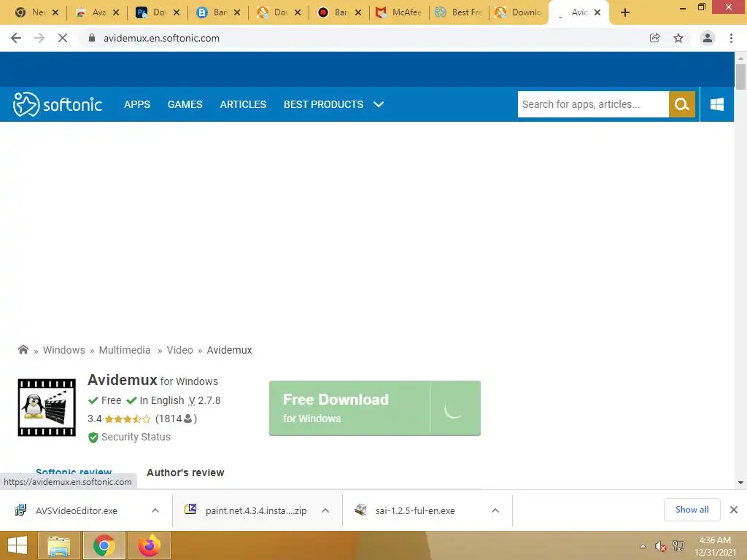Click the version 2.7.8 text
The width and height of the screenshot is (747, 560).
205,400
